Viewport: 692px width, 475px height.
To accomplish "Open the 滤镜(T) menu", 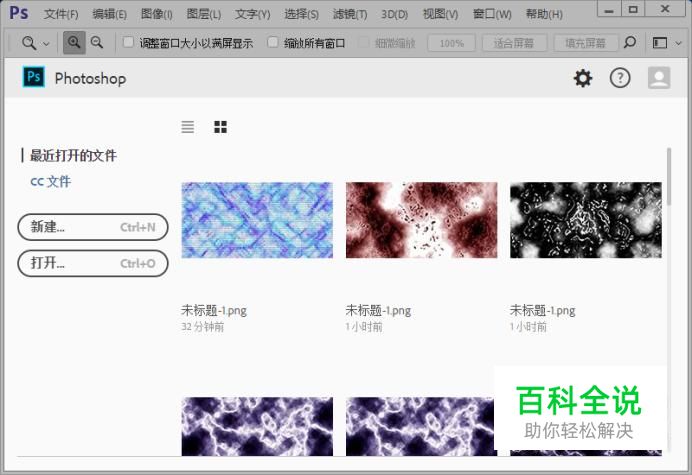I will pos(350,14).
